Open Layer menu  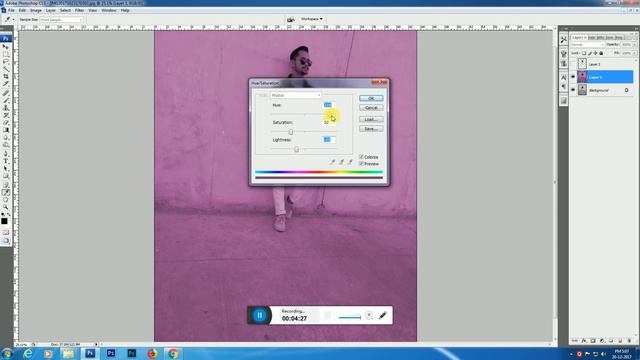coord(51,10)
